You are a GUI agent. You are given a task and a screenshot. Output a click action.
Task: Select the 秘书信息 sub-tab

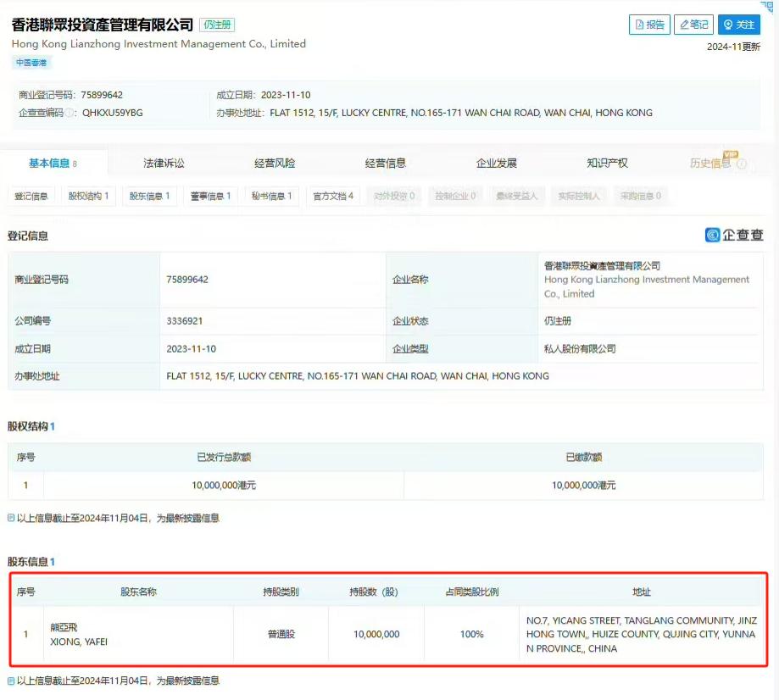270,196
